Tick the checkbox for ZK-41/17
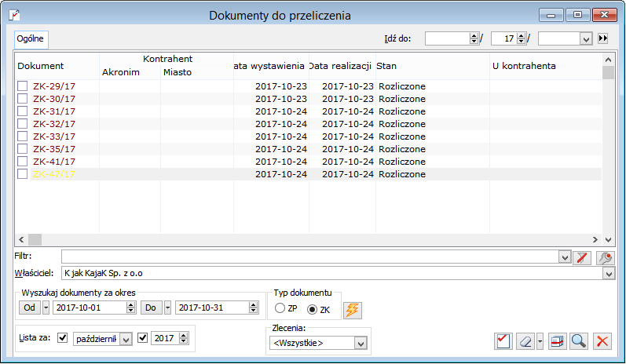 coord(22,162)
